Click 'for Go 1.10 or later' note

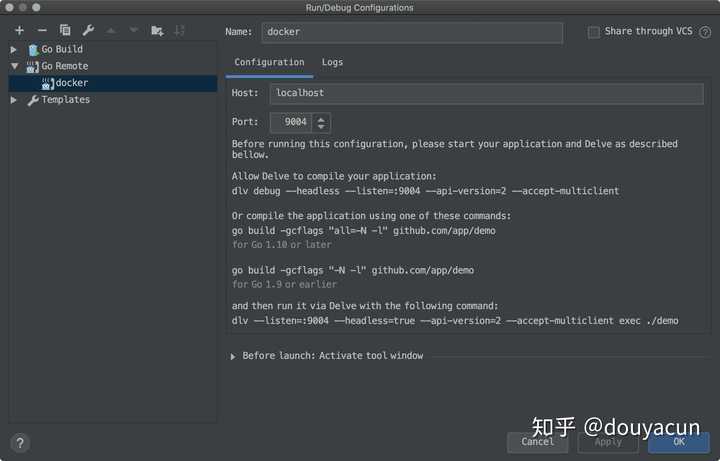tap(281, 245)
